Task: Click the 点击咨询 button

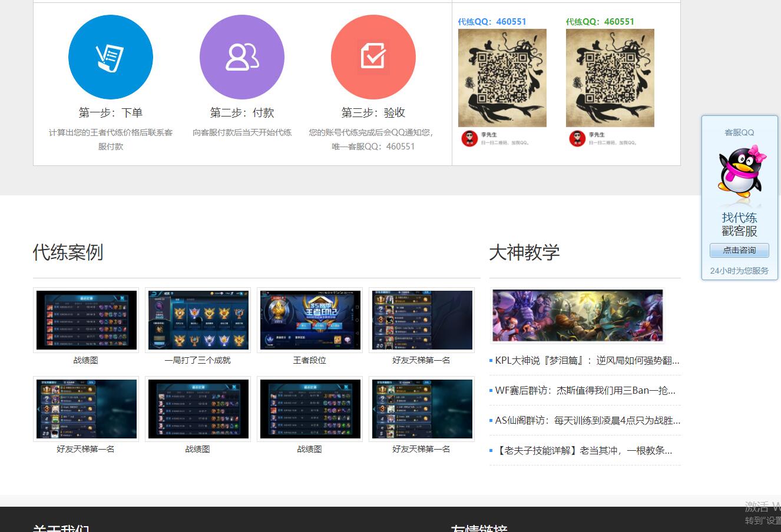Action: tap(739, 251)
